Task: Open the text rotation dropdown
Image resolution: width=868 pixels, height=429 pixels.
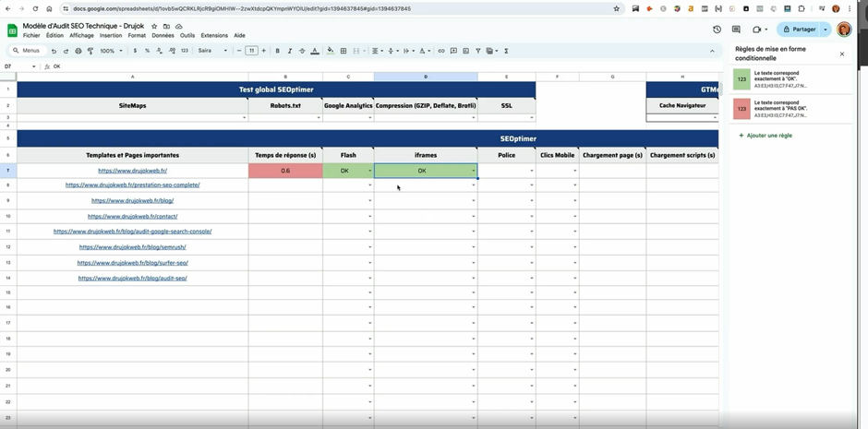Action: [424, 51]
